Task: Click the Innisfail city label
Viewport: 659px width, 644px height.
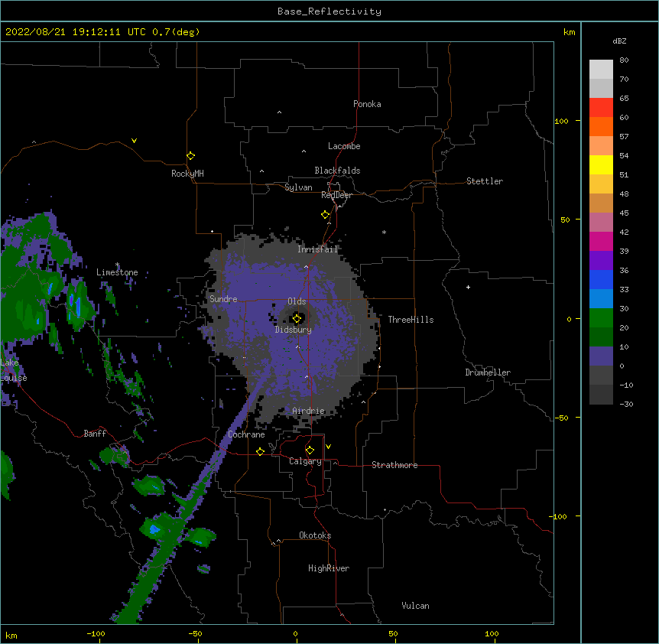Action: coord(318,249)
